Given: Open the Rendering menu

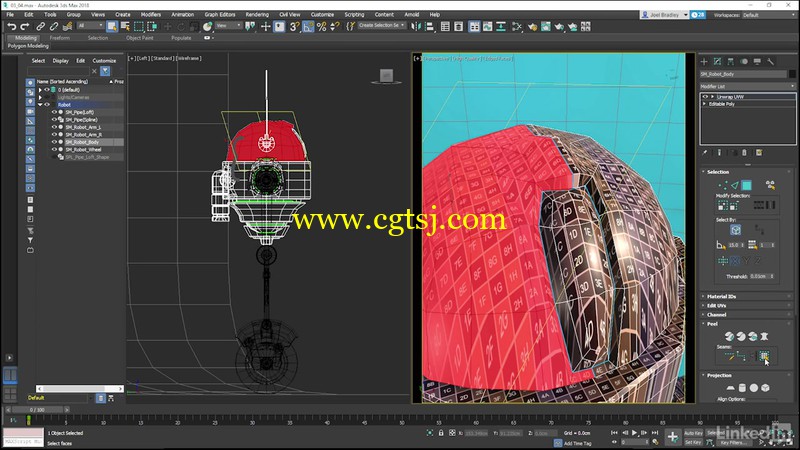Looking at the screenshot, I should (257, 14).
